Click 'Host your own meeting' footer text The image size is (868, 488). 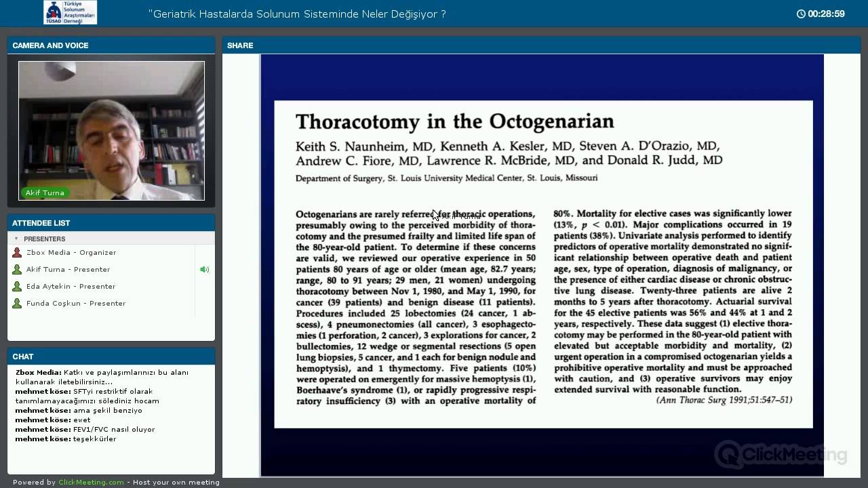point(176,483)
